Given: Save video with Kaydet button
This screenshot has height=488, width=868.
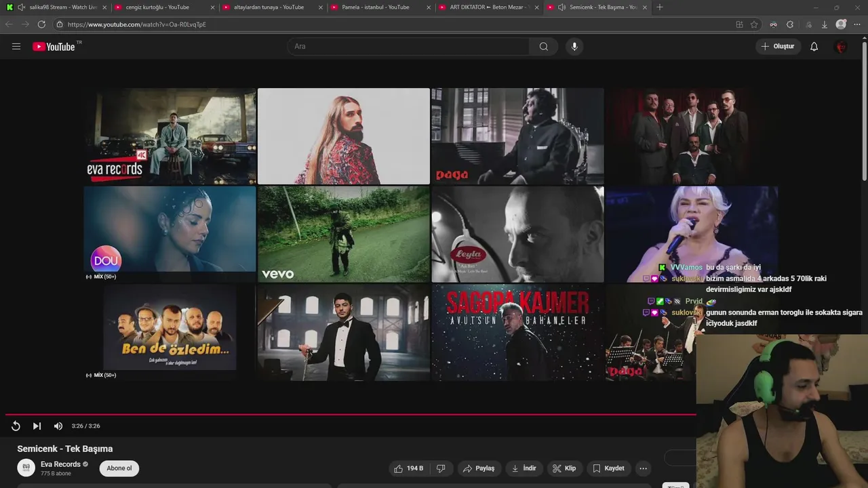Looking at the screenshot, I should 608,468.
